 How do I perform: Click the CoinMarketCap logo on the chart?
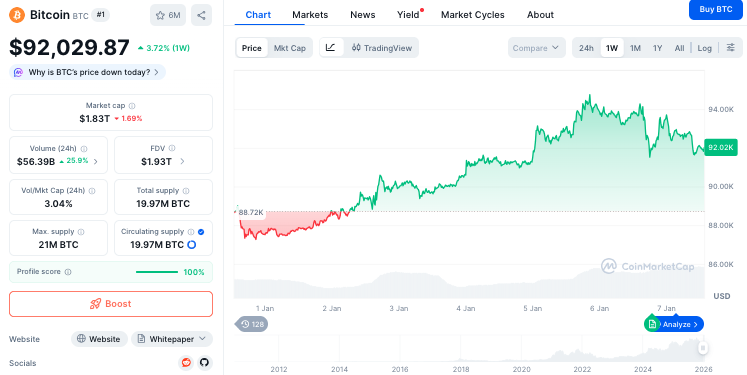click(x=647, y=266)
